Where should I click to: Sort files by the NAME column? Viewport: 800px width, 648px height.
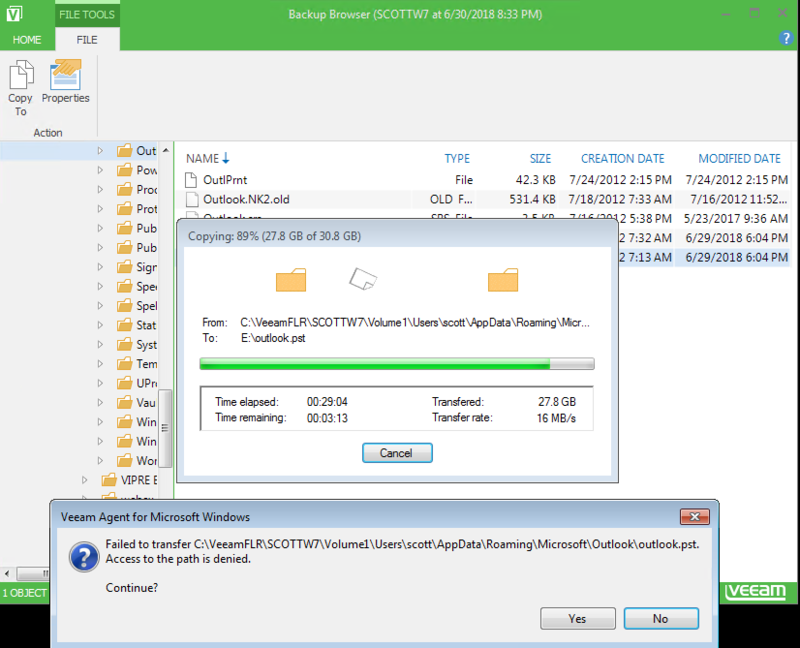click(x=206, y=158)
